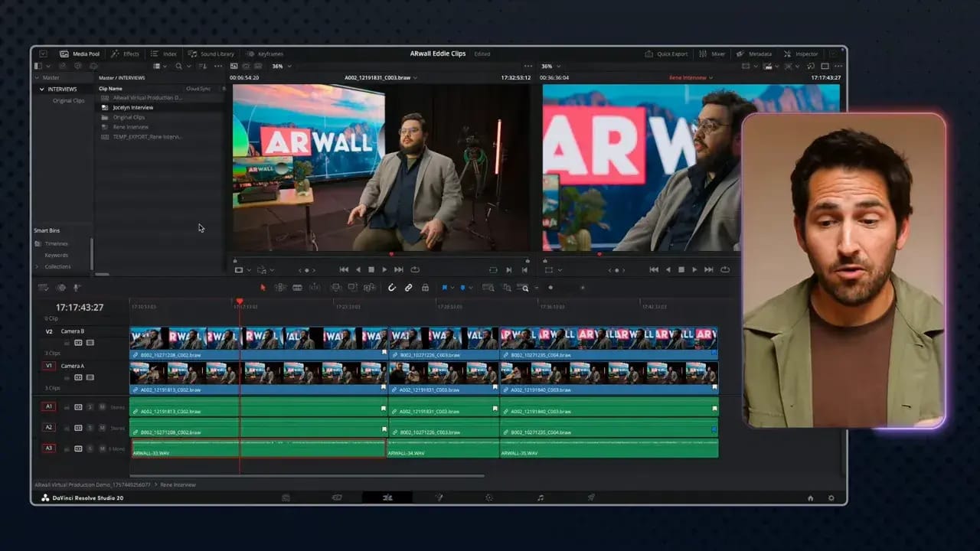Screen dimensions: 980x551
Task: Toggle the timeline Snapping magnet icon
Action: pos(391,288)
